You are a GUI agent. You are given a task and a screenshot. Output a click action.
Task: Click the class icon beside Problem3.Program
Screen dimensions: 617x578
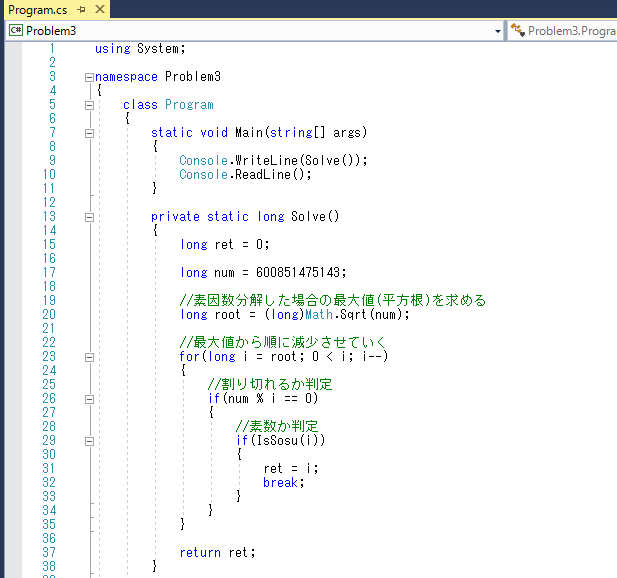[517, 30]
